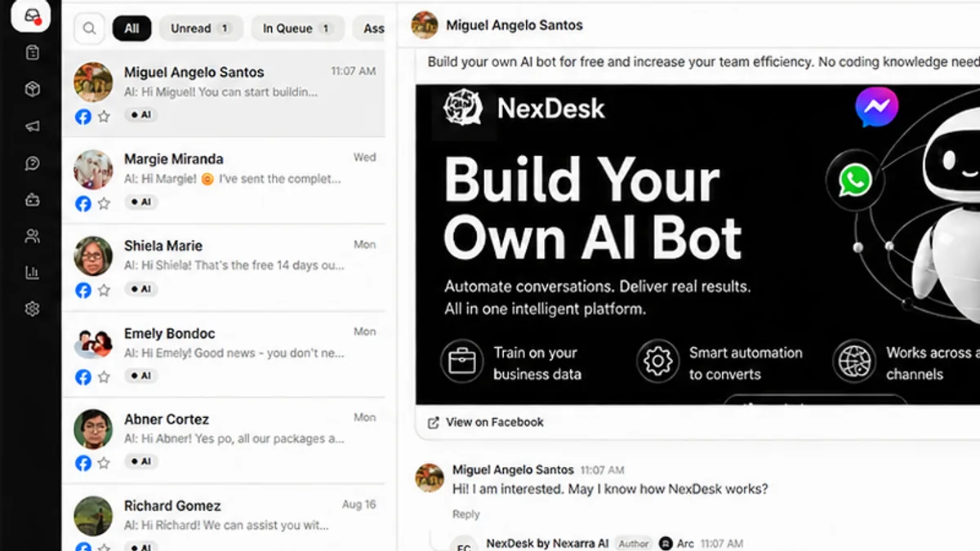Open the cube products sidebar icon
The height and width of the screenshot is (551, 980).
pos(32,90)
